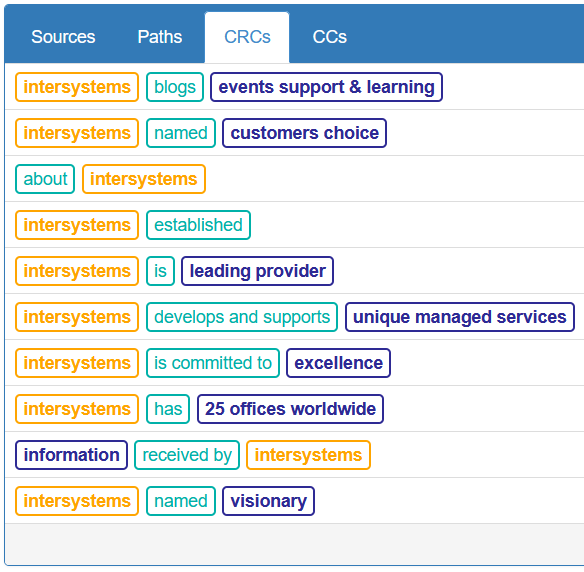Click the 'events support & learning' tag
The image size is (584, 572).
(x=326, y=87)
